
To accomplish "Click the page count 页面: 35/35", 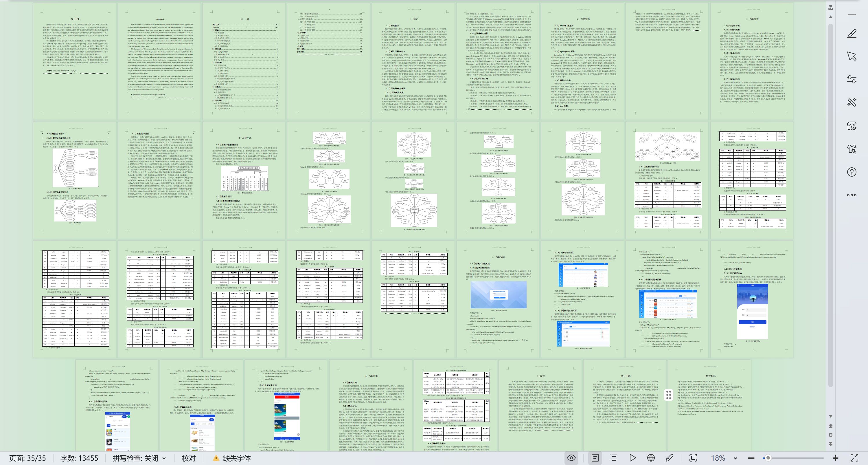I will pyautogui.click(x=27, y=458).
